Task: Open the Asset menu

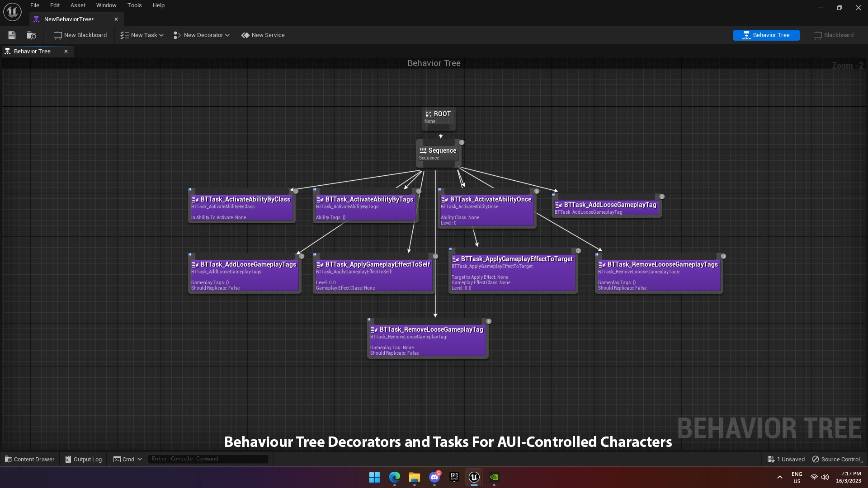Action: click(78, 5)
